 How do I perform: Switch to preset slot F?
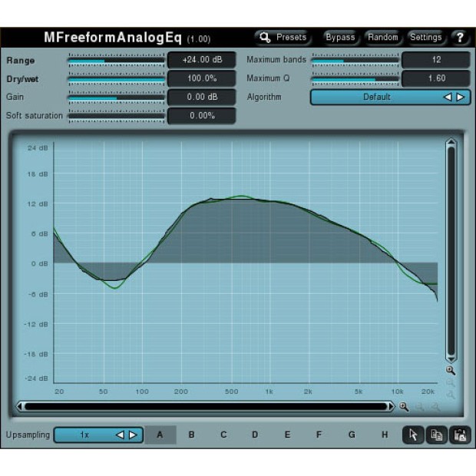click(x=319, y=435)
